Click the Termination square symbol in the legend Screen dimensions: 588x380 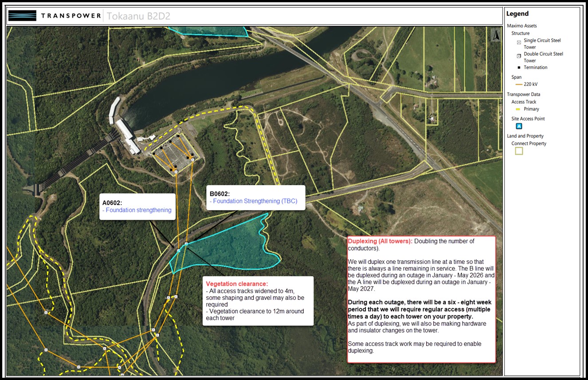(519, 67)
